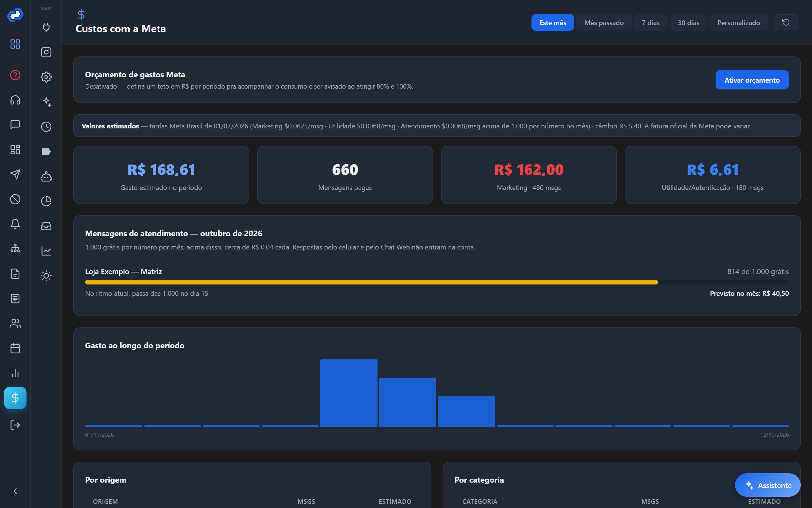Open the clock history icon
812x508 pixels.
[x=46, y=127]
